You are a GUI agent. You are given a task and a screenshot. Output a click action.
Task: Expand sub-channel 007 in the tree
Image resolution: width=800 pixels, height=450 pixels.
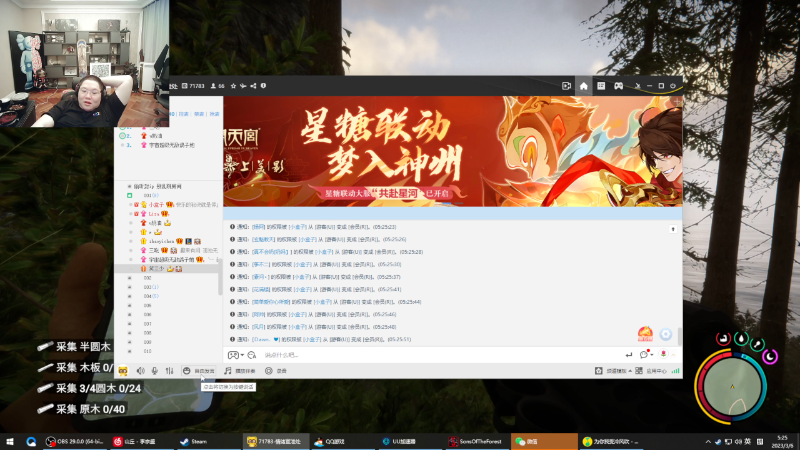point(130,324)
